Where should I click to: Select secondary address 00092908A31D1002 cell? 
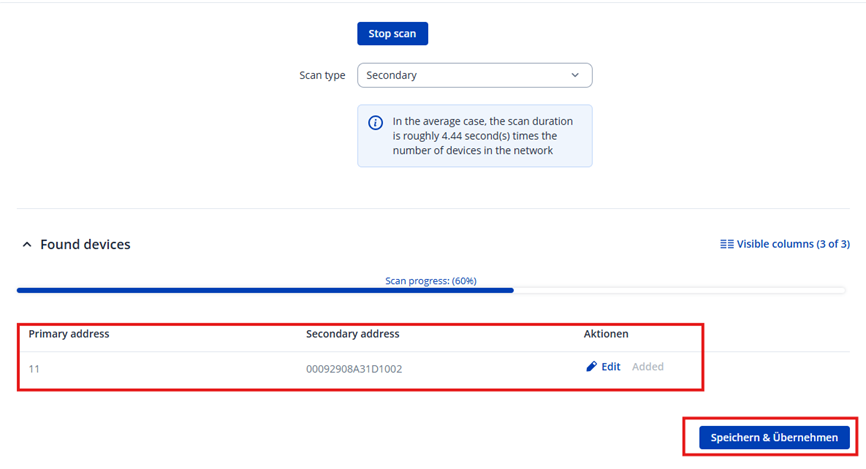[x=354, y=368]
